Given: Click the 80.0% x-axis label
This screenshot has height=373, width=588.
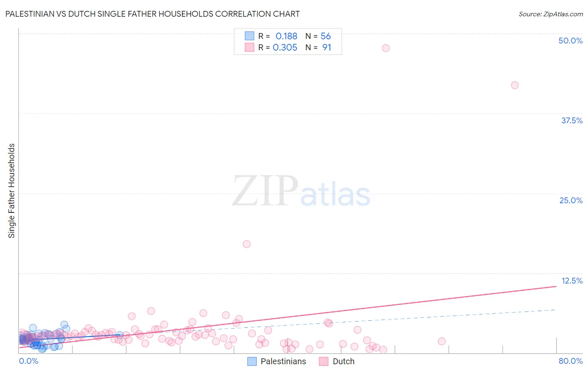Looking at the screenshot, I should [570, 361].
